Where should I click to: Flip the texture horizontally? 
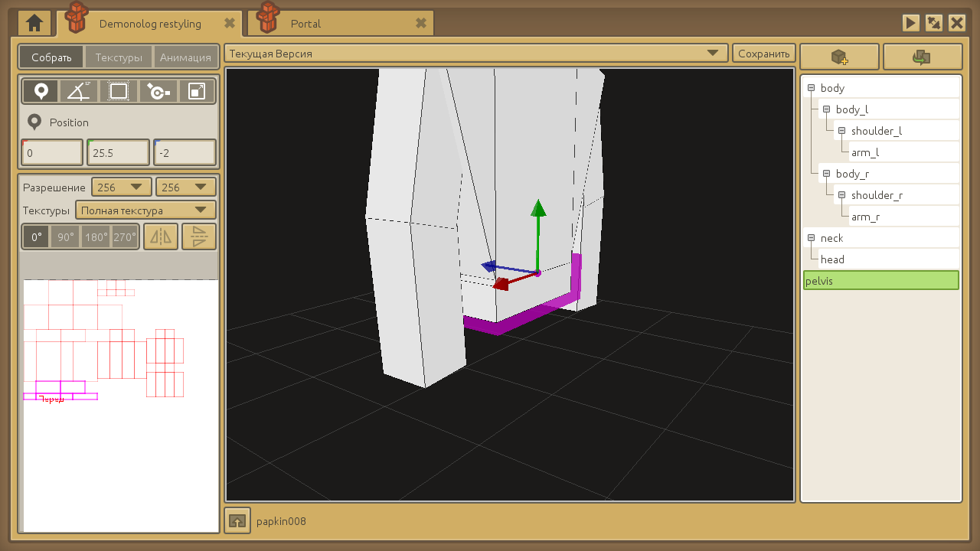[x=161, y=237]
